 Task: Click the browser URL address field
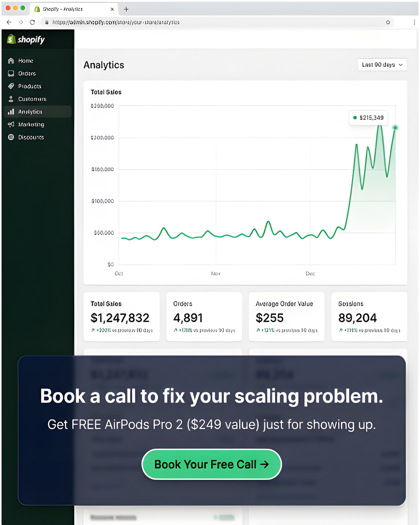pos(218,22)
